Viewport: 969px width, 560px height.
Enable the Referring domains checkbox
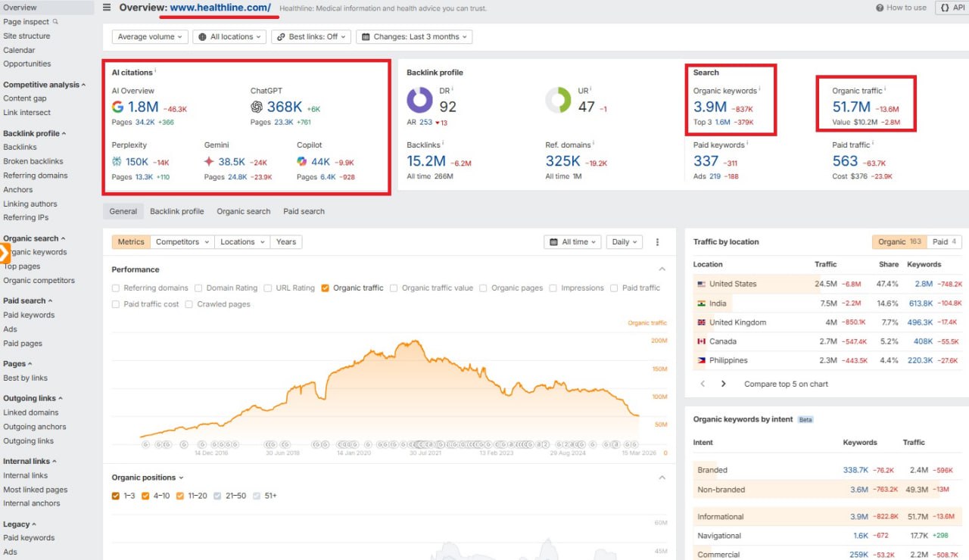pyautogui.click(x=116, y=288)
